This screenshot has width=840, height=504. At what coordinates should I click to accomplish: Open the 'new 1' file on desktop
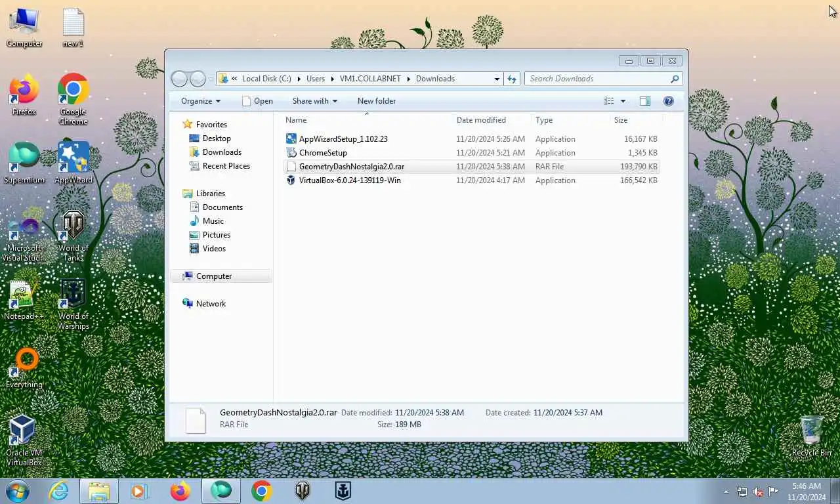73,28
